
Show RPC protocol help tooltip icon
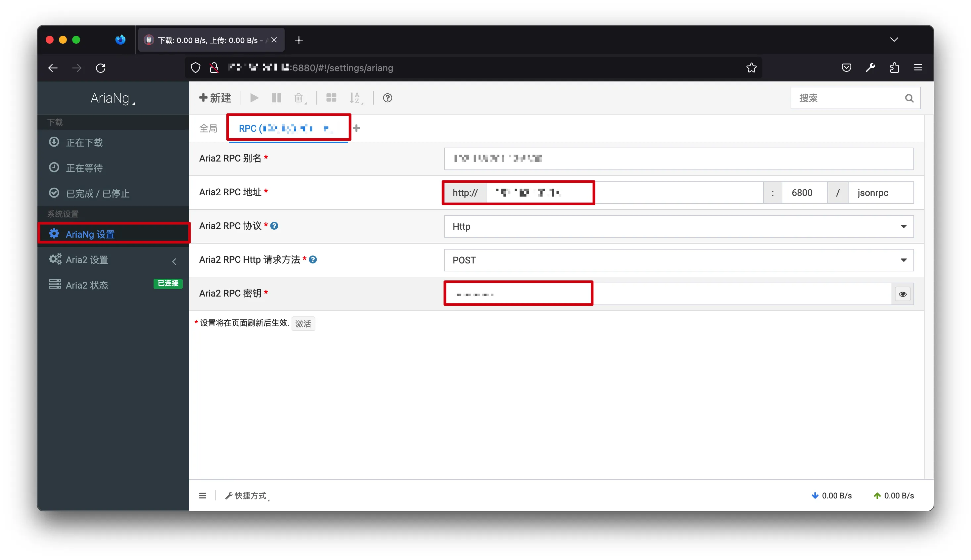(x=274, y=226)
